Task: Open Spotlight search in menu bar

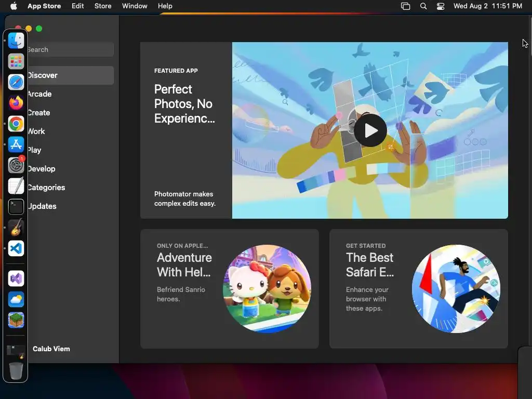Action: [423, 6]
